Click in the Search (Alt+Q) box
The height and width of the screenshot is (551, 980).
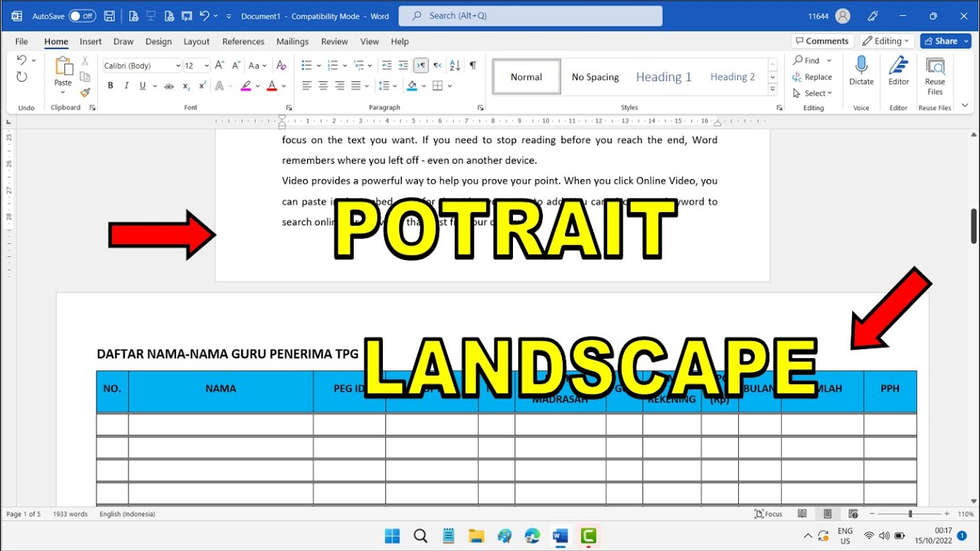click(x=531, y=16)
